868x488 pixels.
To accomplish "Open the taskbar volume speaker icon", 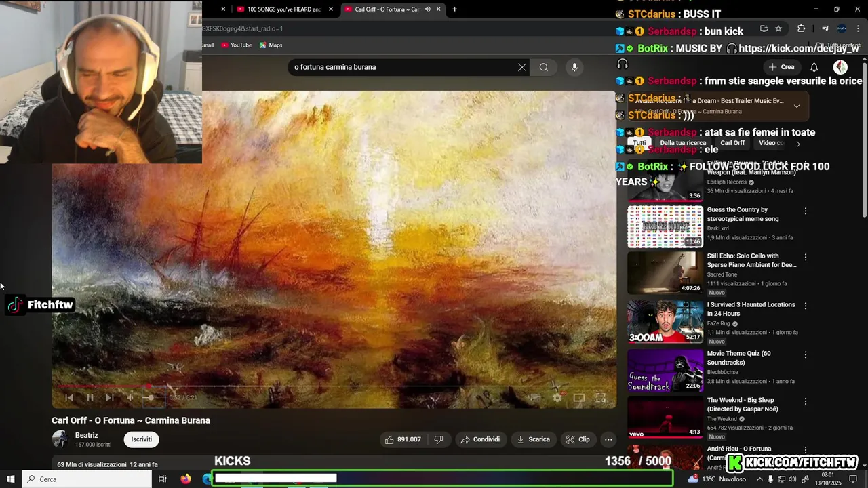I will [x=793, y=479].
